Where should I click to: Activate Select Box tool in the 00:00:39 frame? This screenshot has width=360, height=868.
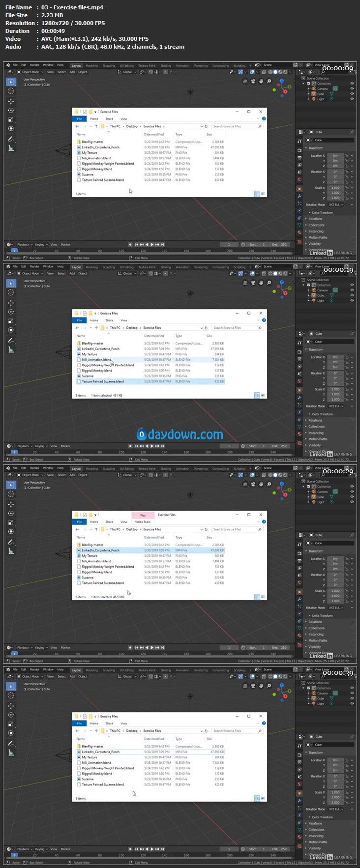pyautogui.click(x=11, y=686)
